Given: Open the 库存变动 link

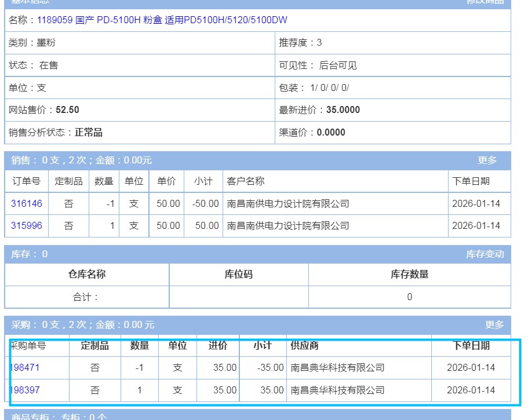Looking at the screenshot, I should (485, 254).
